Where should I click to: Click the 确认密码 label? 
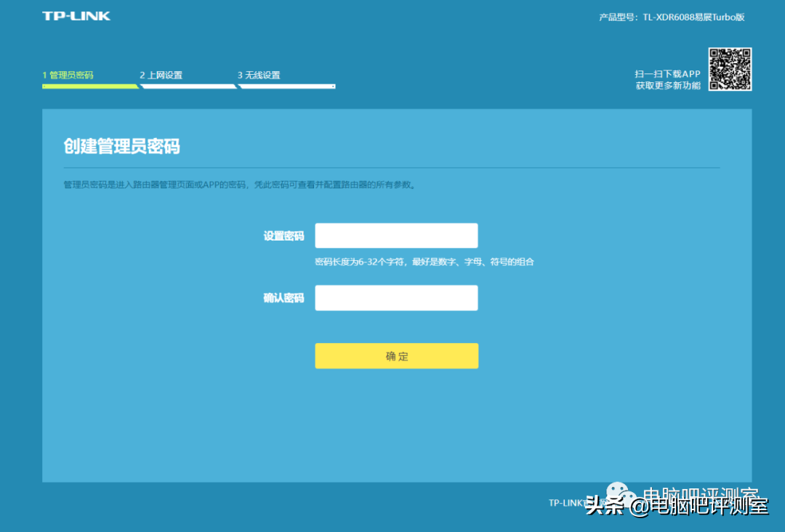[284, 298]
